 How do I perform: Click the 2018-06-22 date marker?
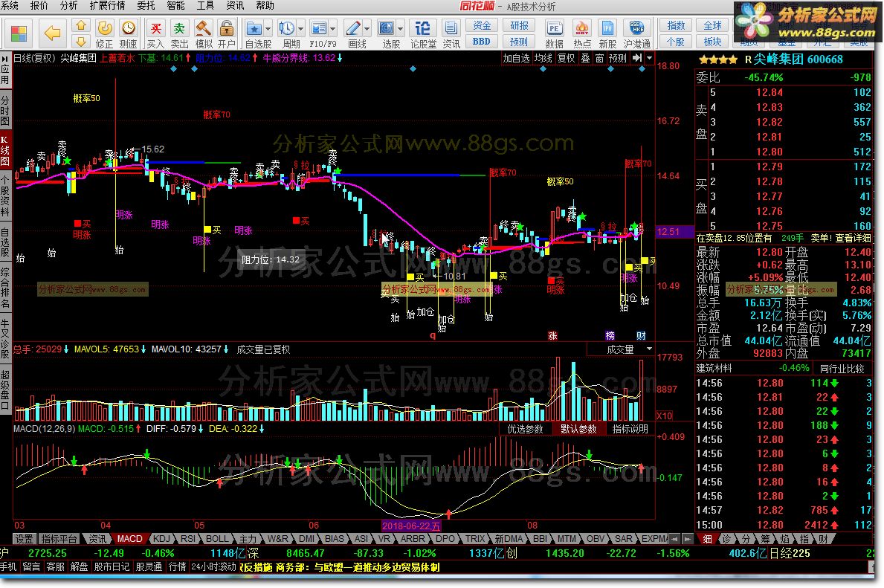411,526
